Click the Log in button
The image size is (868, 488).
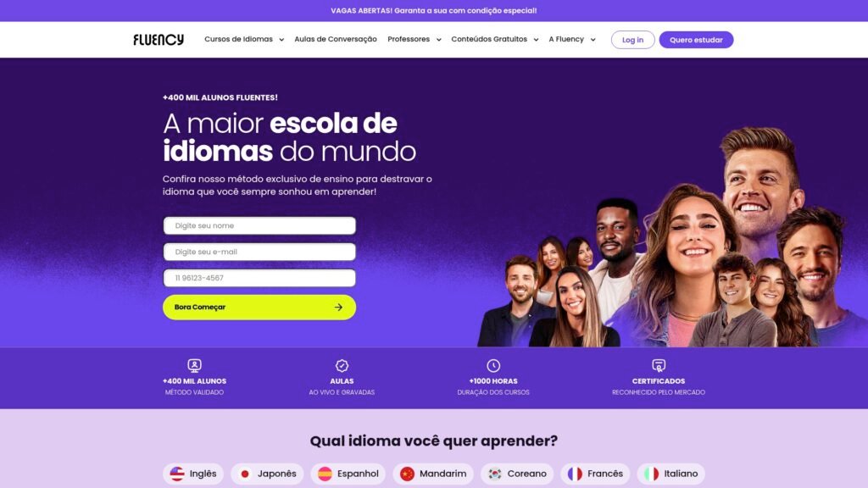632,40
